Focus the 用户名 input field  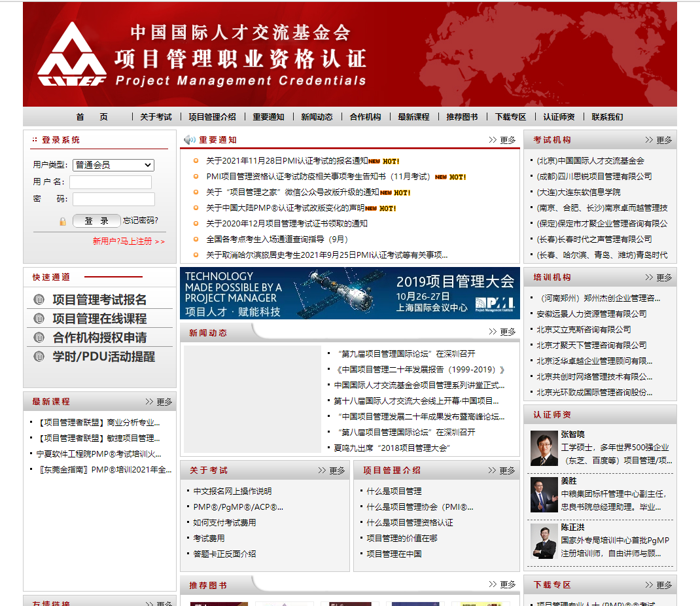(111, 182)
